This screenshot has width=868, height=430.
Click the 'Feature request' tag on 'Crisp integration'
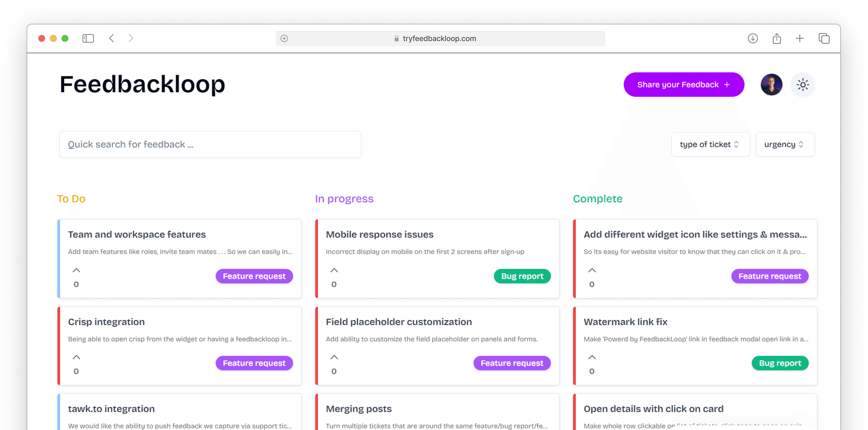point(254,363)
